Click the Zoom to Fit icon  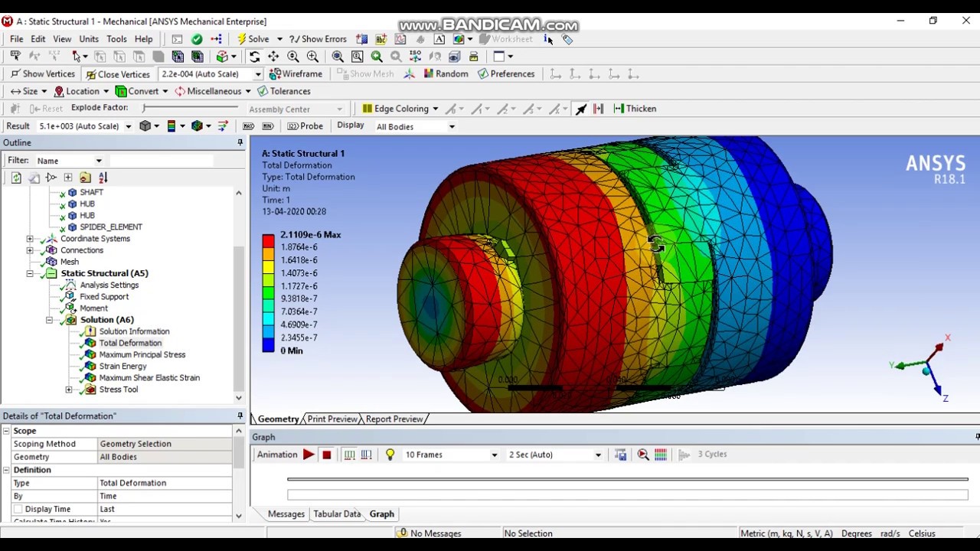coord(338,57)
